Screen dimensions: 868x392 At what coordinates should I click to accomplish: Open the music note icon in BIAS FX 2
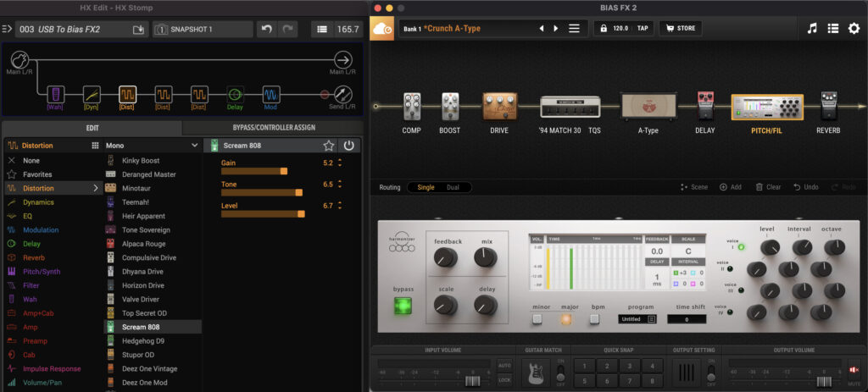point(812,29)
